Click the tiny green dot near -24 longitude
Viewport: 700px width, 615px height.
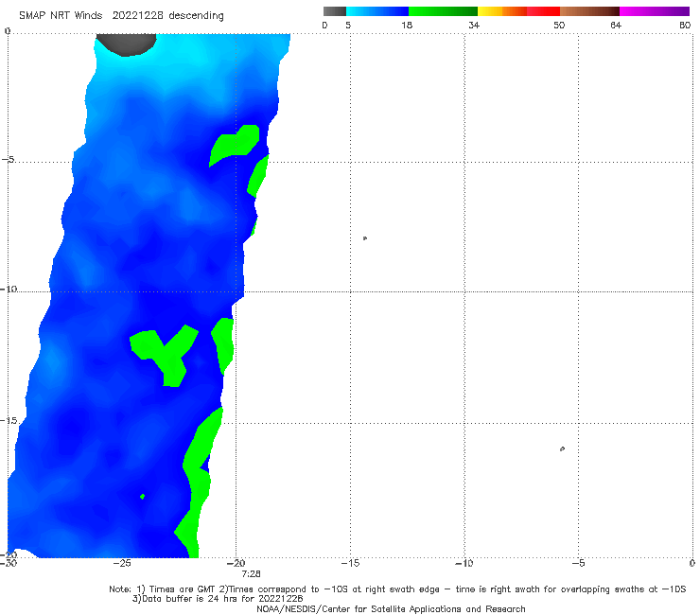coord(143,496)
